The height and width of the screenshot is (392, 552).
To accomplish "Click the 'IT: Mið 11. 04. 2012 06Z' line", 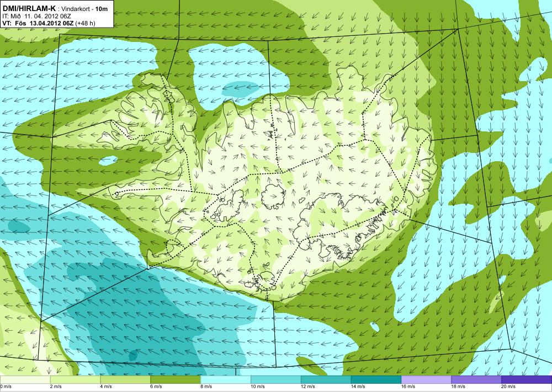I will [x=38, y=16].
